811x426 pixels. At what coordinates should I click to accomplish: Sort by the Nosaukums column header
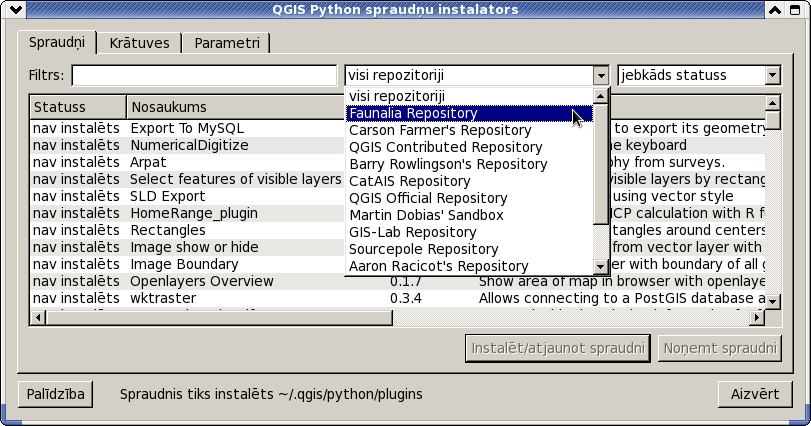pos(235,107)
